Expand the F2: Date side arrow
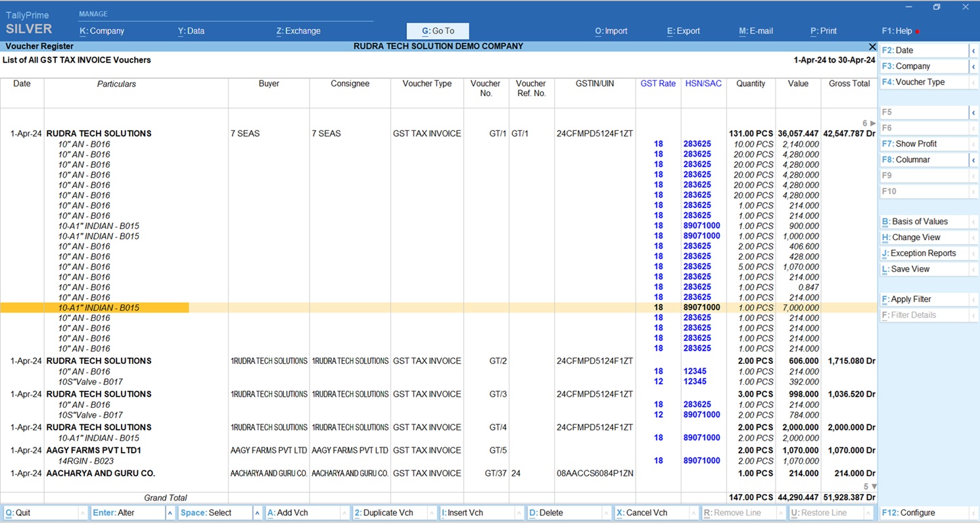The image size is (980, 525). pyautogui.click(x=973, y=51)
